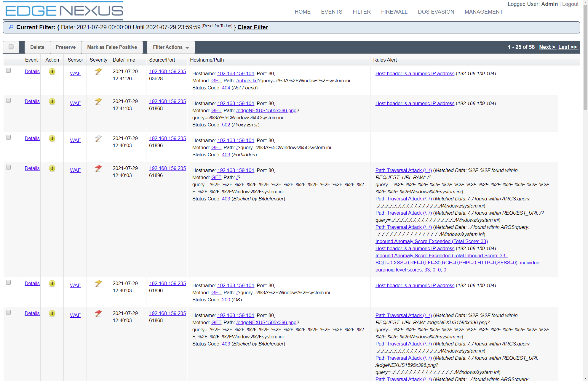Click the Severity column header
588x381 pixels.
pos(98,60)
